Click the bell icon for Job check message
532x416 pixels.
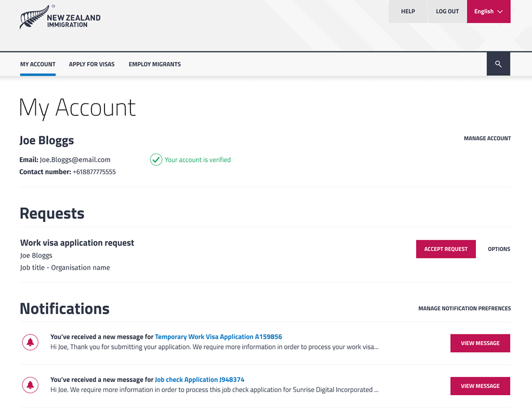30,385
